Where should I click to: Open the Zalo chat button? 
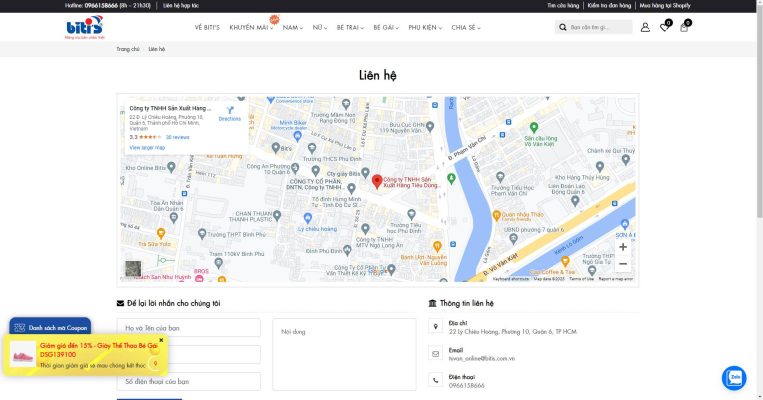(734, 378)
